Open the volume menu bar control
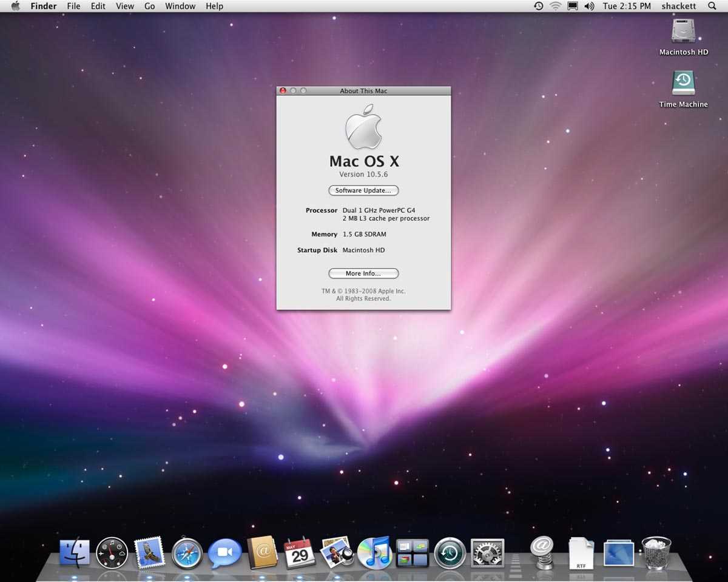Screen dimensions: 728x582 coord(589,6)
